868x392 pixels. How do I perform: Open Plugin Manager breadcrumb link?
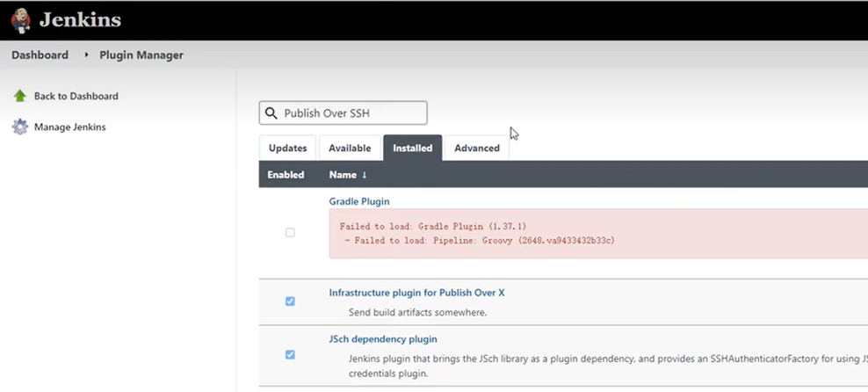(x=141, y=54)
